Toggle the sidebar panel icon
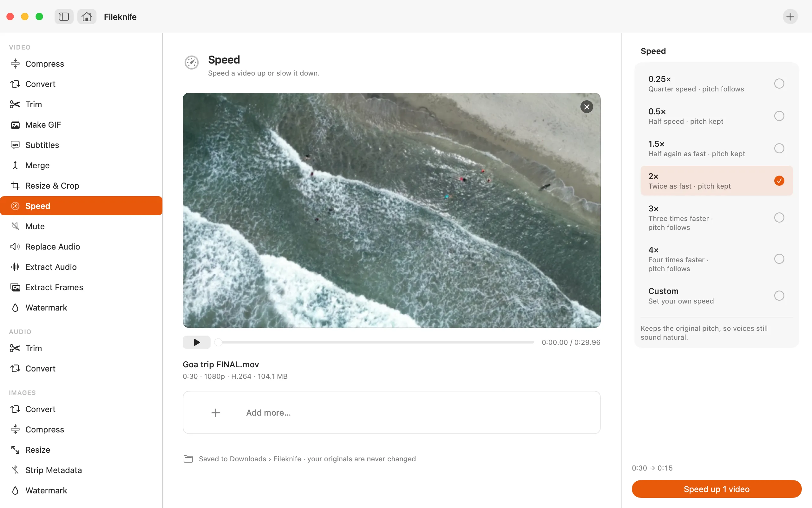Screen dimensions: 812x508 (64, 17)
